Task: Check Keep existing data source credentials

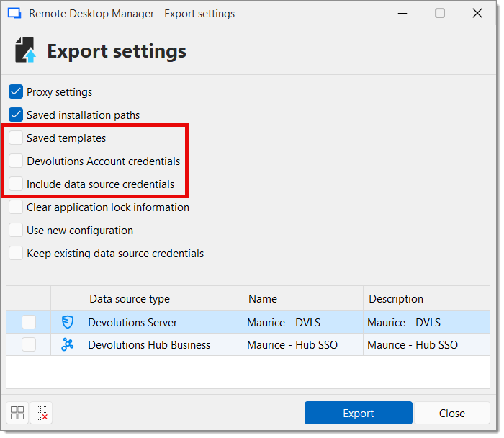Action: [x=16, y=254]
